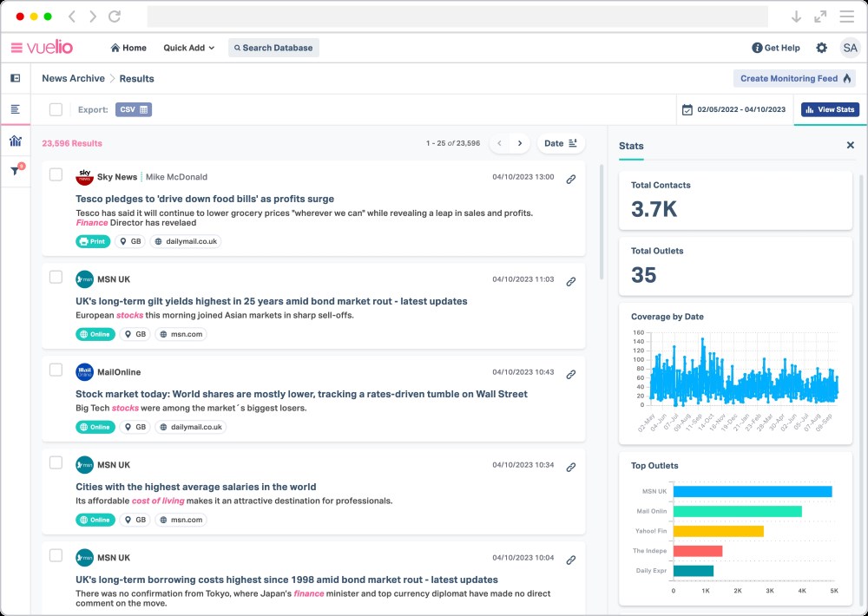Select the Stats tab heading
The width and height of the screenshot is (868, 616).
(x=631, y=146)
